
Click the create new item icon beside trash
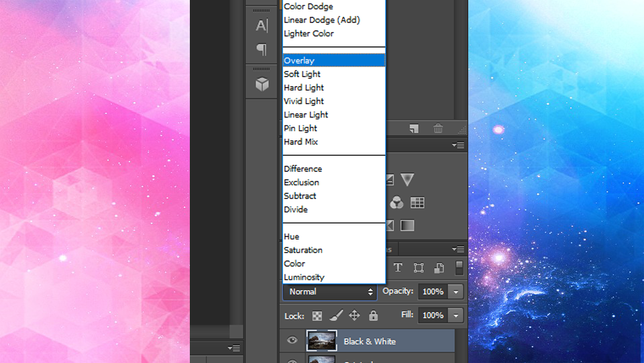click(415, 128)
